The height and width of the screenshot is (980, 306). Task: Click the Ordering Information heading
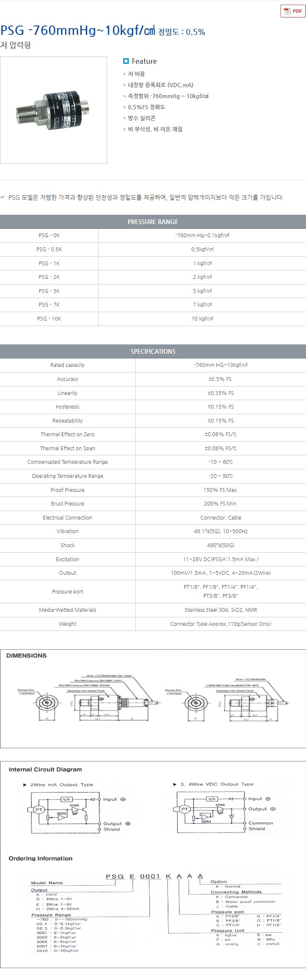click(40, 858)
